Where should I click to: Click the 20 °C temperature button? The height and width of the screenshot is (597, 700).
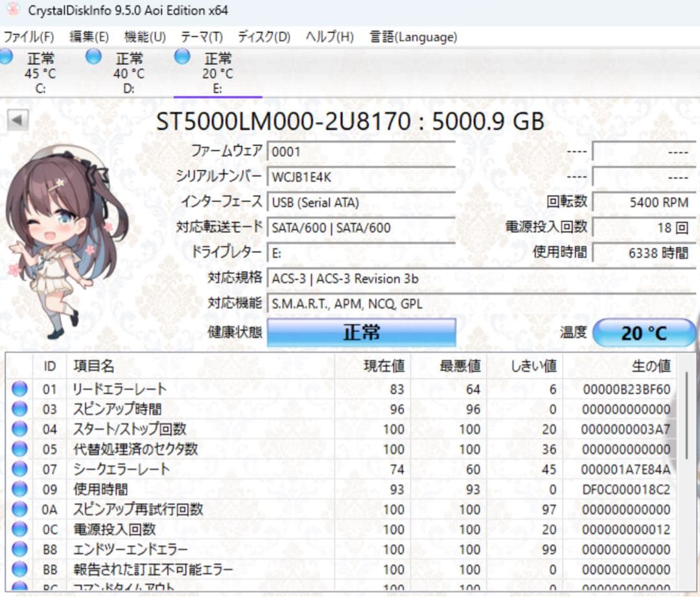[645, 332]
